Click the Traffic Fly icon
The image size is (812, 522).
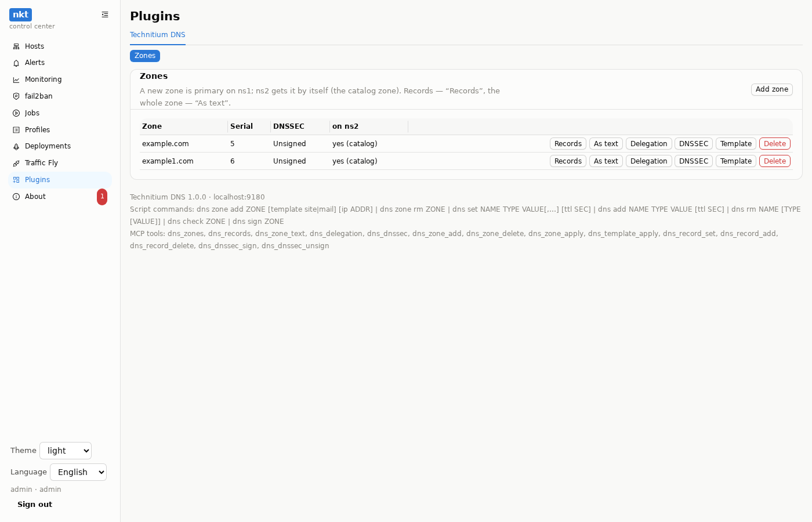click(x=16, y=163)
